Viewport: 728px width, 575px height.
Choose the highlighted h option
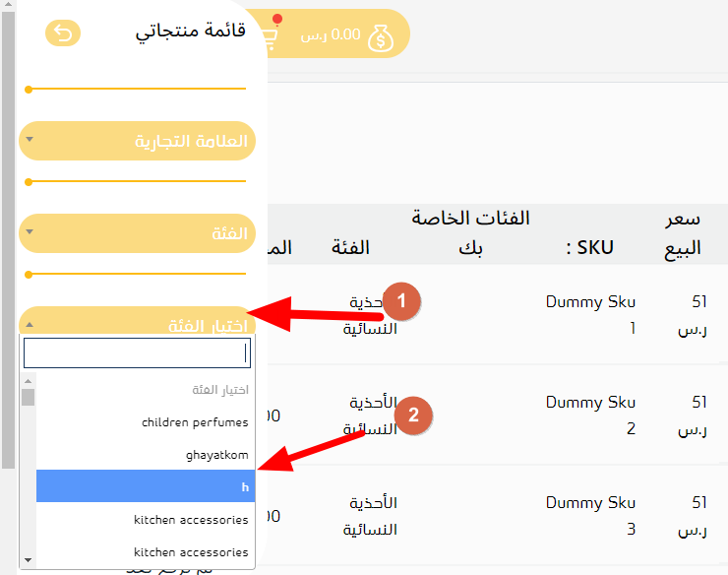pos(146,486)
